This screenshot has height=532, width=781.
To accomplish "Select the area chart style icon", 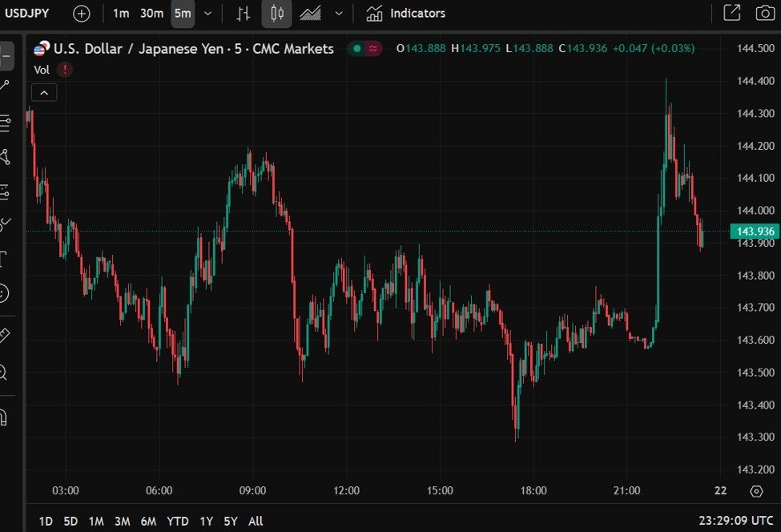I will (311, 14).
